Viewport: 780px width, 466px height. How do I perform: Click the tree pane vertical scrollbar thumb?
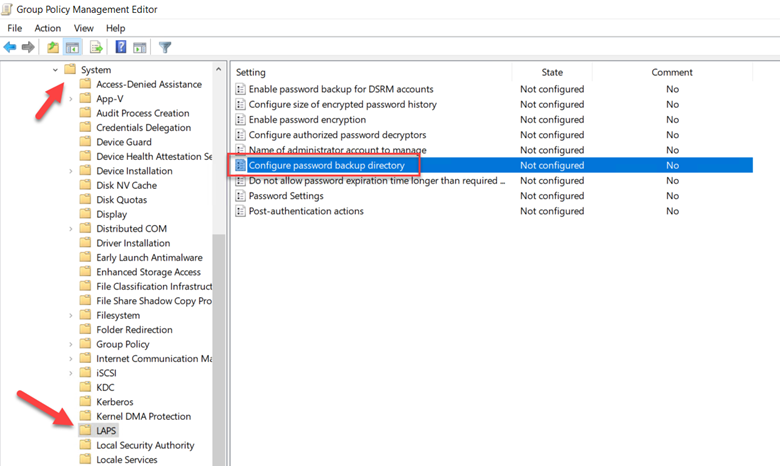click(218, 348)
